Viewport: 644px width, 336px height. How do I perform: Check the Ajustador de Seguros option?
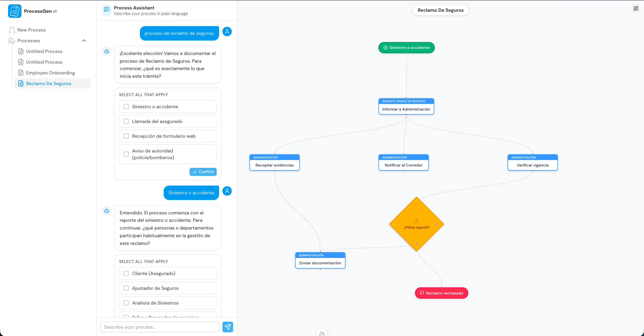click(126, 288)
